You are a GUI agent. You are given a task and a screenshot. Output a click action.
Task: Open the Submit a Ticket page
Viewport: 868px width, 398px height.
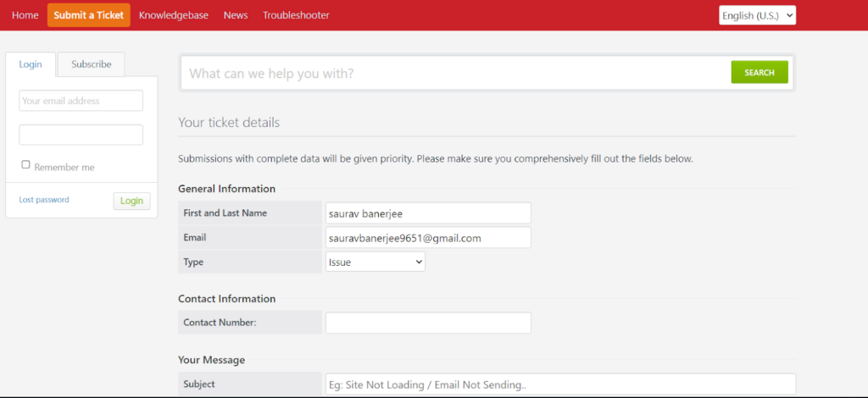point(88,15)
